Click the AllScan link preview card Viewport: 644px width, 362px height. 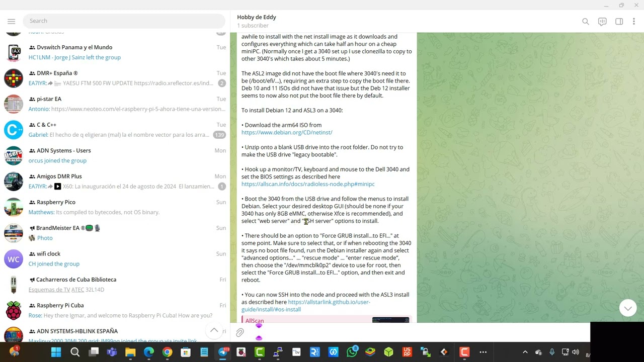[326, 320]
